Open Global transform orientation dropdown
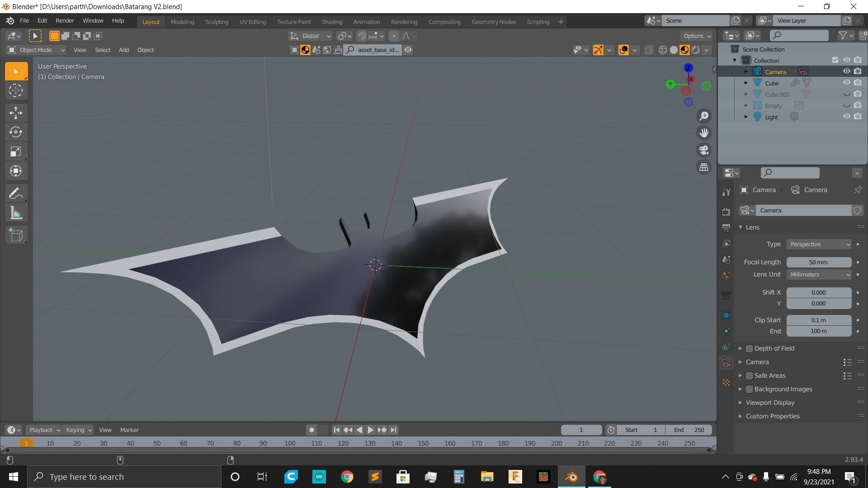868x488 pixels. tap(310, 36)
